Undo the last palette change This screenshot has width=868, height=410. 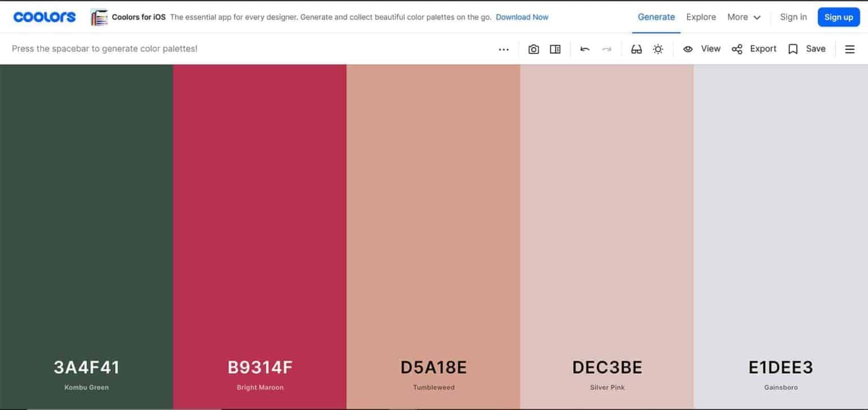point(585,49)
